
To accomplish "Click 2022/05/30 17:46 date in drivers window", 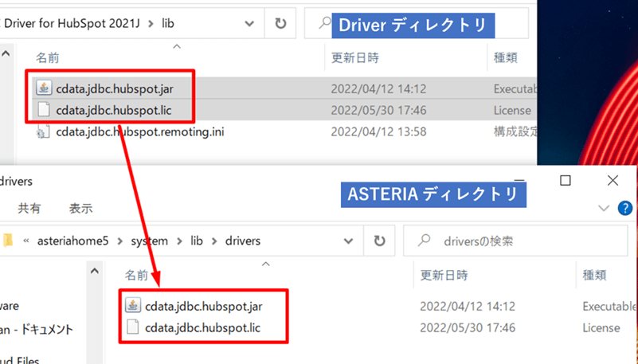I will pyautogui.click(x=468, y=328).
